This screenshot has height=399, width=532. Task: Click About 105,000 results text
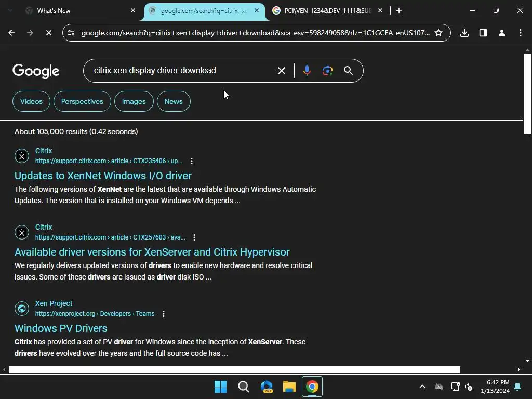[x=76, y=131]
